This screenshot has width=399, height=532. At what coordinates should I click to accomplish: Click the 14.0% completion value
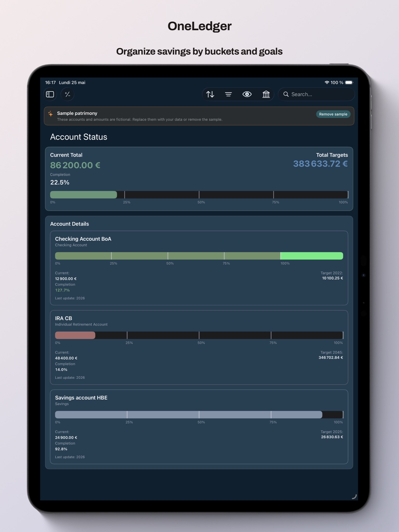pyautogui.click(x=61, y=370)
